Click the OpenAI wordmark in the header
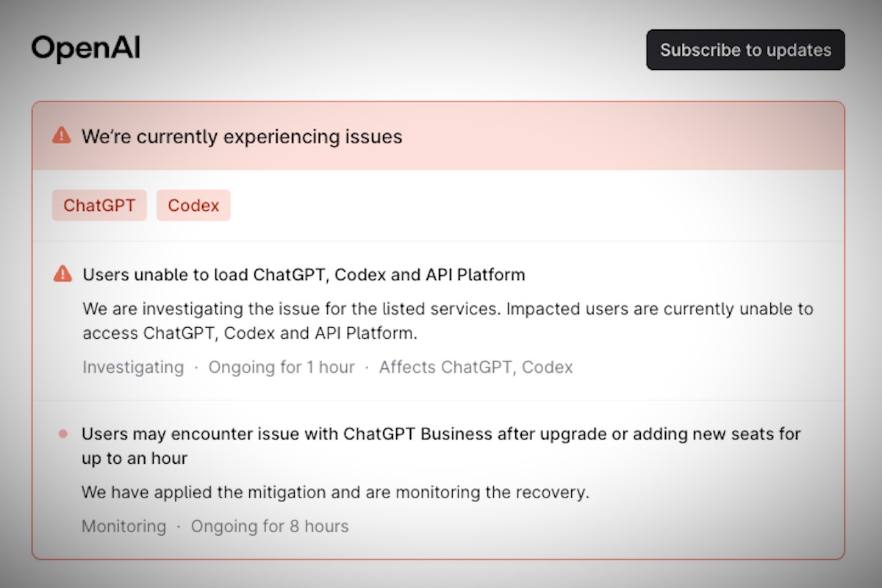The width and height of the screenshot is (882, 588). (x=86, y=48)
